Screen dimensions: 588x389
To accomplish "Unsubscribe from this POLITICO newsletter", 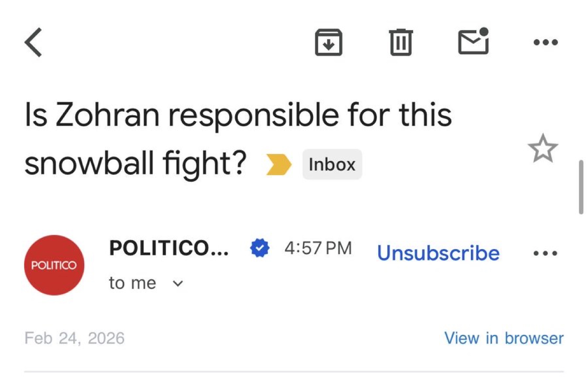I will click(x=438, y=253).
